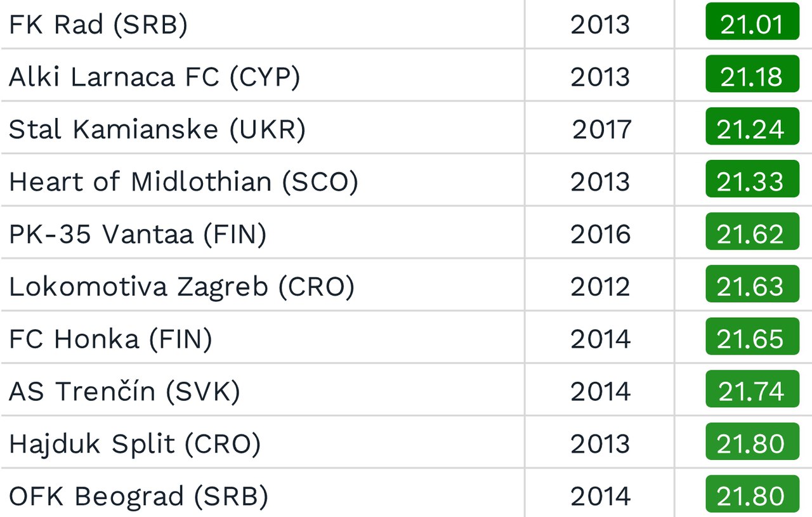Click the green 21.18 age badge
This screenshot has width=812, height=517.
click(x=752, y=75)
